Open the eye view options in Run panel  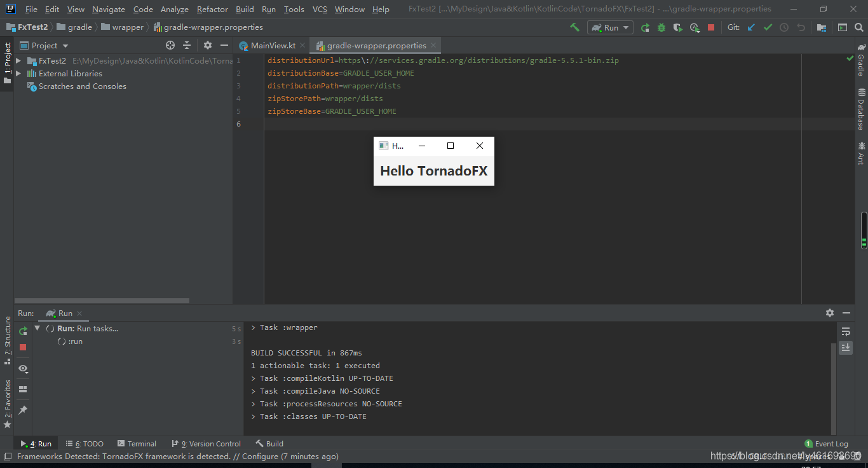(x=23, y=368)
